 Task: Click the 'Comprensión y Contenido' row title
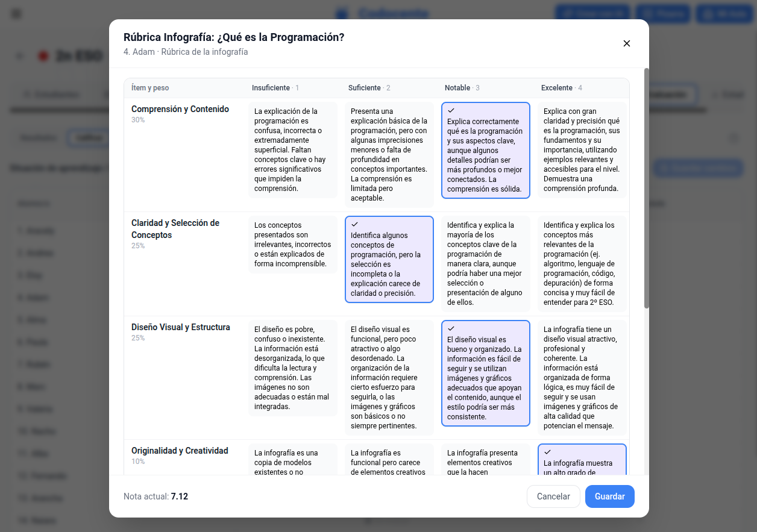pos(180,109)
